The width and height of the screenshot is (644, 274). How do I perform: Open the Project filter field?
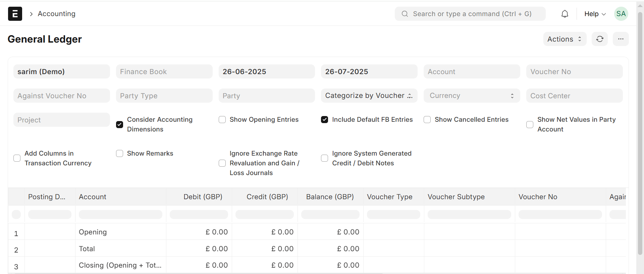[62, 120]
